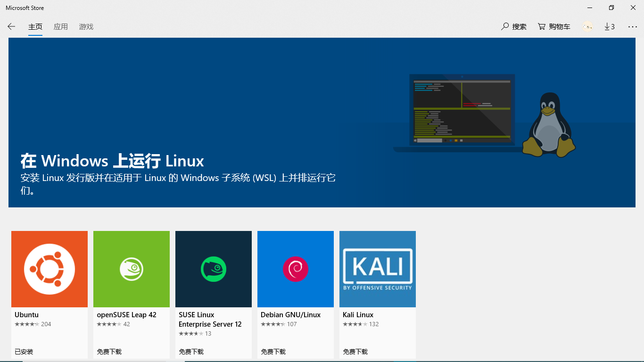This screenshot has width=644, height=362.
Task: Click Kali's star rating with 132 reviews
Action: [x=361, y=324]
